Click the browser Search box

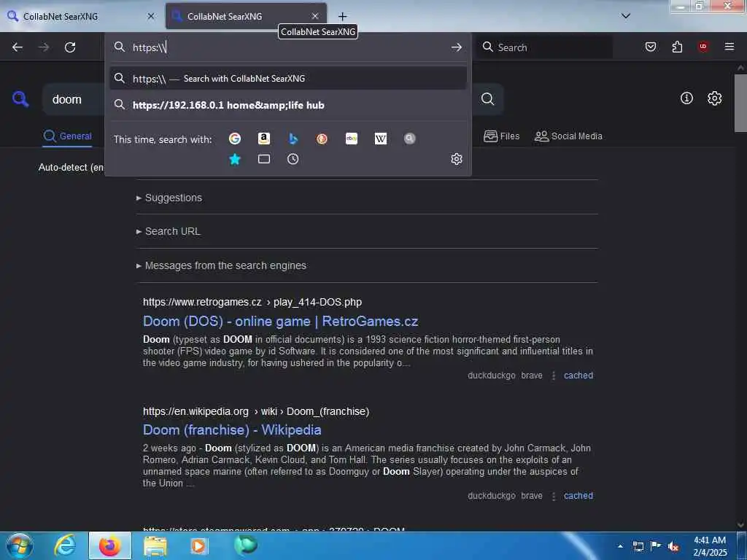[x=544, y=47]
